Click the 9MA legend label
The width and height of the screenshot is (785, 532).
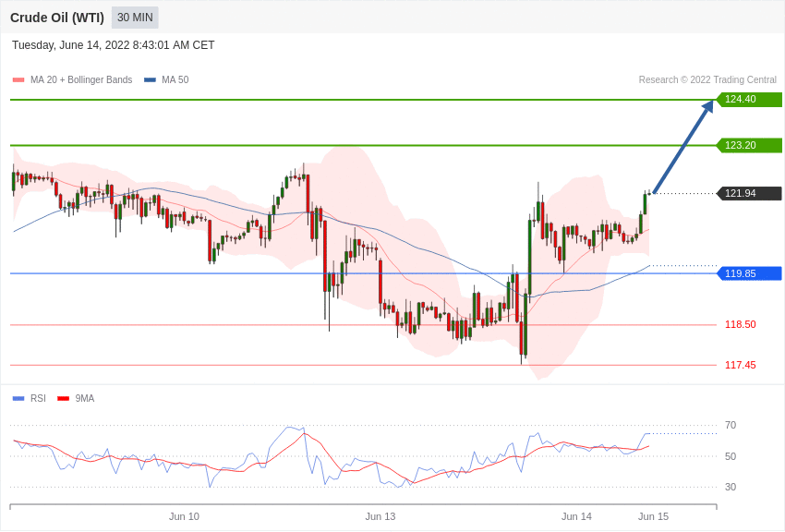click(85, 398)
